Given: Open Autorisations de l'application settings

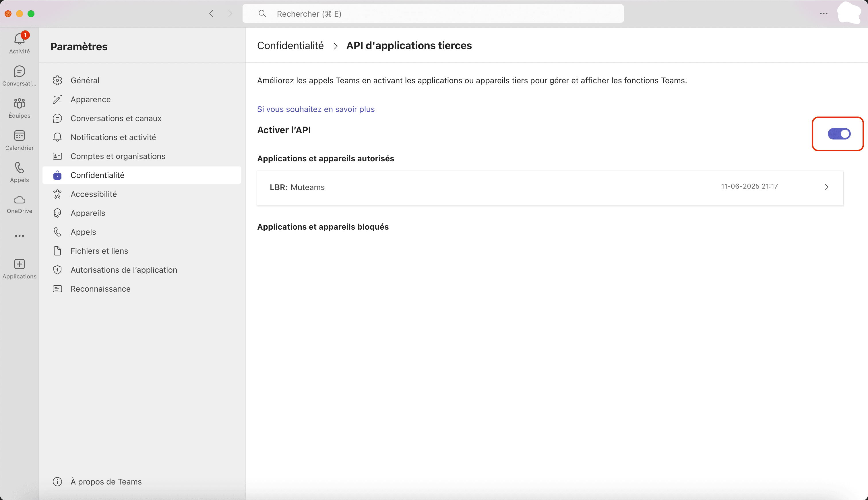Looking at the screenshot, I should (x=142, y=270).
